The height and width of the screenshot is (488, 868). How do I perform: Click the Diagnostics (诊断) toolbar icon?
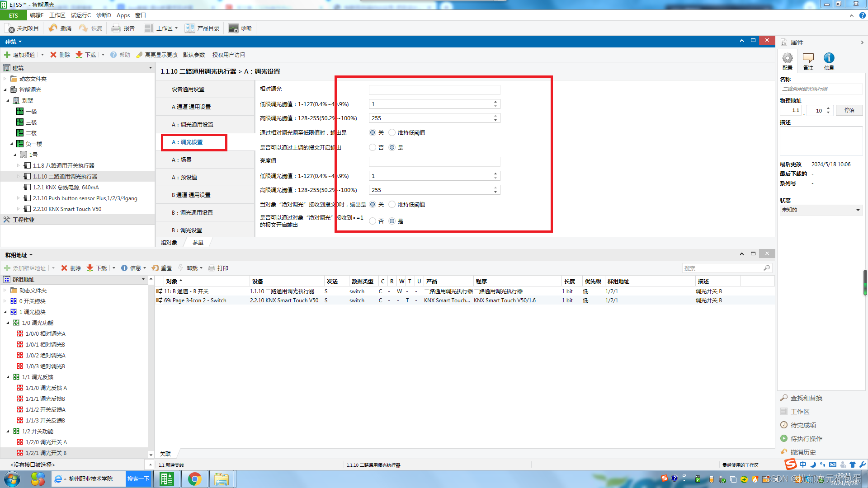(233, 28)
